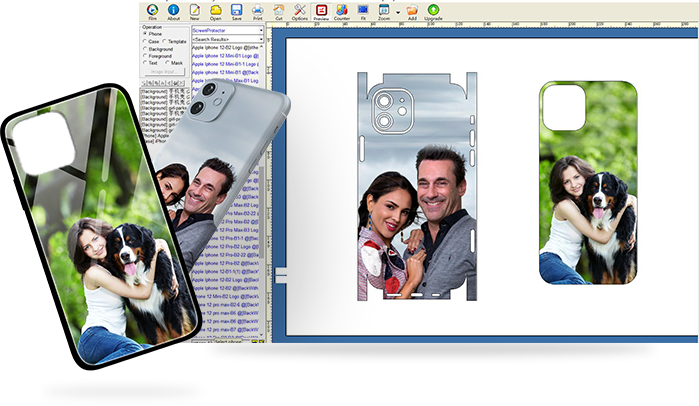Click the Fit to screen icon
This screenshot has height=406, width=699.
coord(363,12)
